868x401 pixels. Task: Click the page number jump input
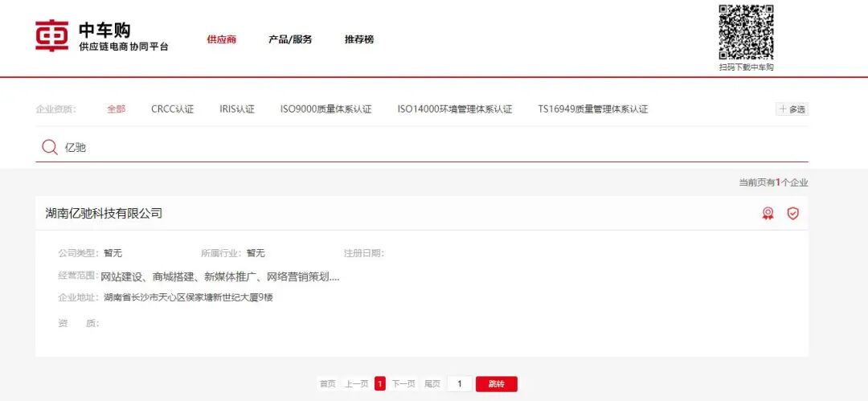pyautogui.click(x=460, y=384)
